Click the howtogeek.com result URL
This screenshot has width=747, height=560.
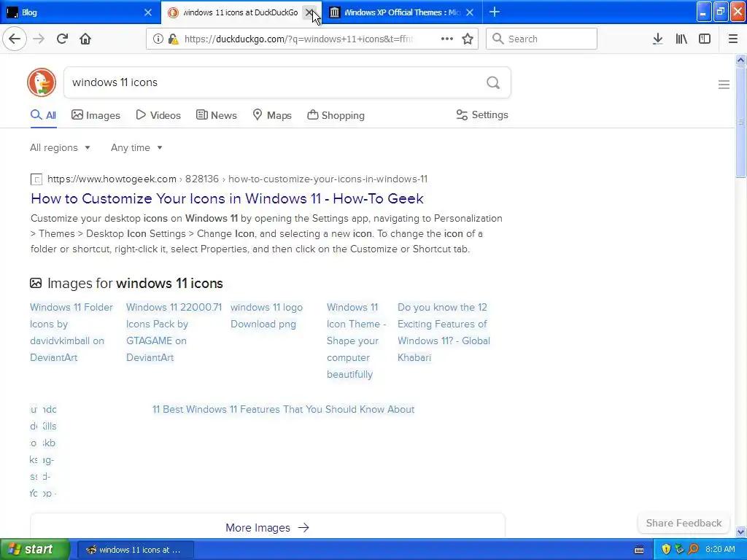[x=237, y=179]
